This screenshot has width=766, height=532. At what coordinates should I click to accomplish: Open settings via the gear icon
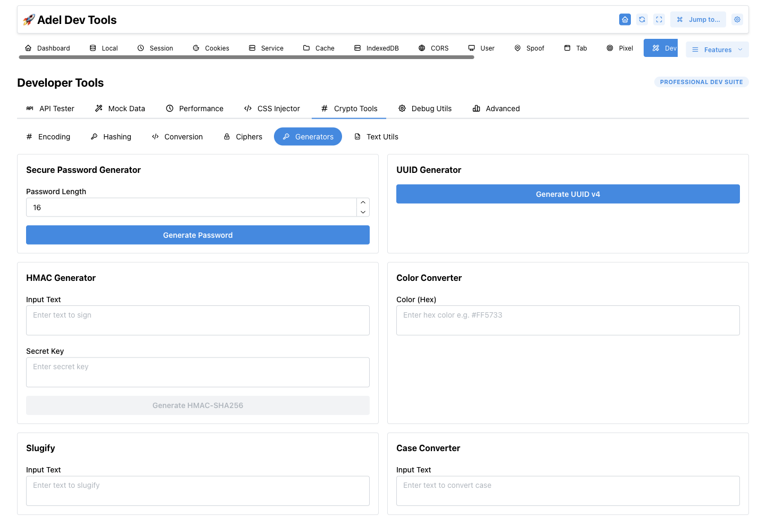[737, 20]
